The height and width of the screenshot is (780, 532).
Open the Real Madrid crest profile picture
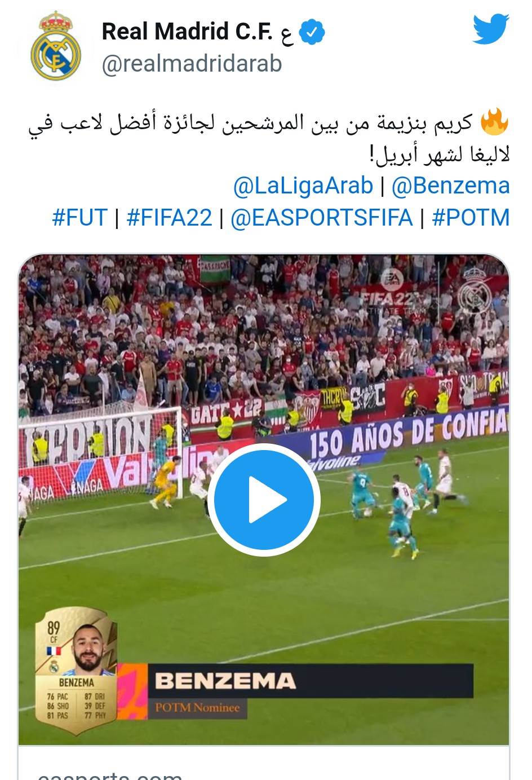[56, 46]
